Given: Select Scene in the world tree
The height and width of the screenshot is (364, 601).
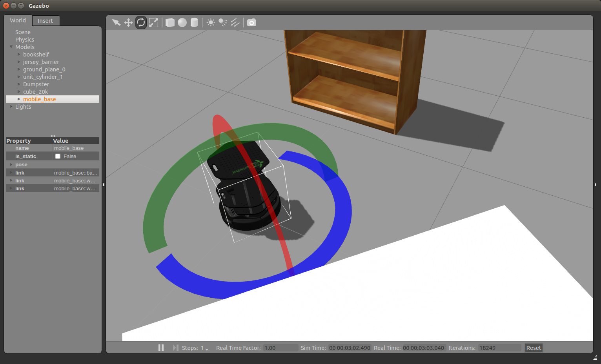Looking at the screenshot, I should (x=23, y=32).
